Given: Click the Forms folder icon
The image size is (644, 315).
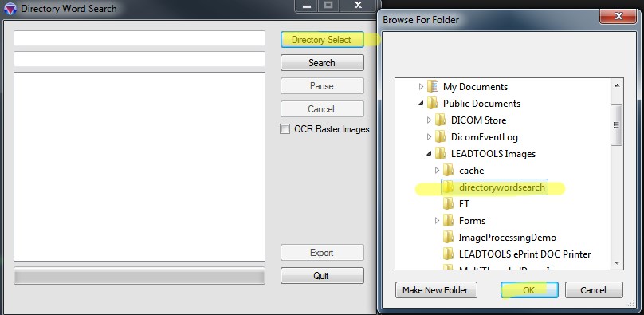Looking at the screenshot, I should coord(449,221).
